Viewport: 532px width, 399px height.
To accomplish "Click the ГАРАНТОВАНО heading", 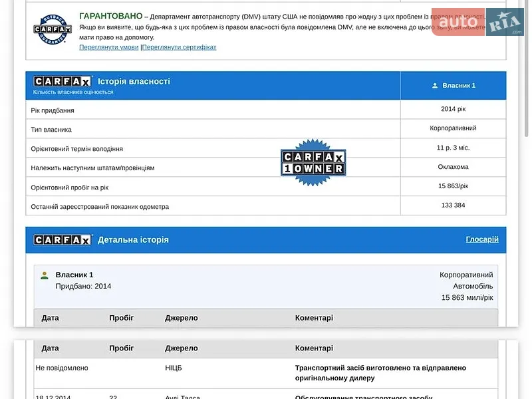I will pos(111,16).
